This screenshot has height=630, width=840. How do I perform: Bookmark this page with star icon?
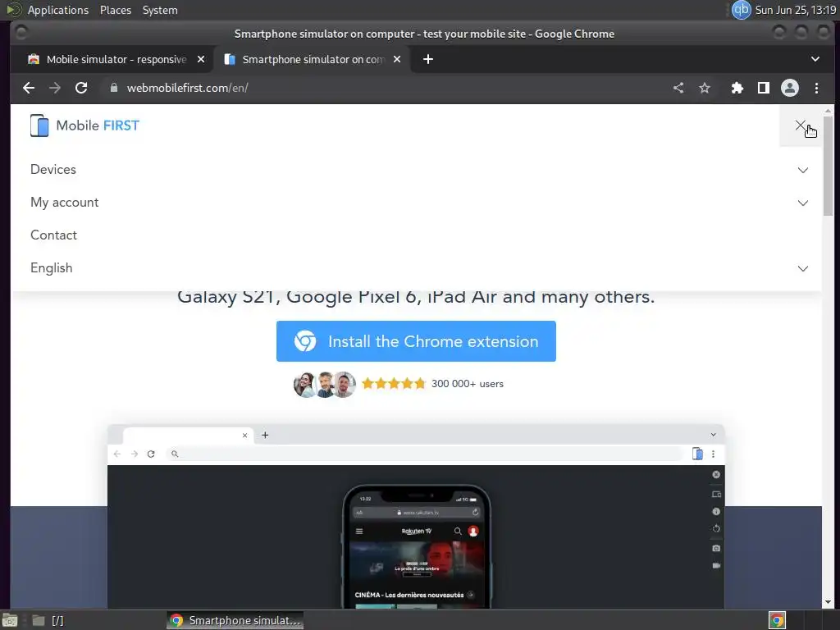[705, 88]
